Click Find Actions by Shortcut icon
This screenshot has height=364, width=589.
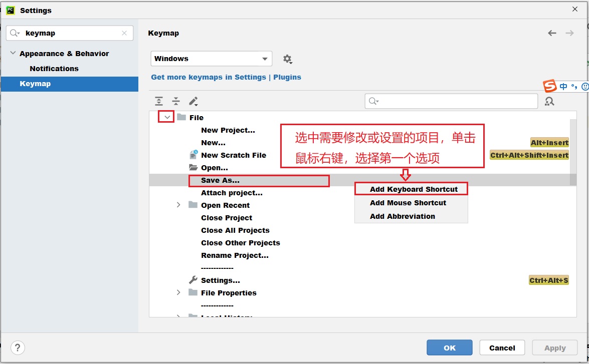pyautogui.click(x=549, y=101)
